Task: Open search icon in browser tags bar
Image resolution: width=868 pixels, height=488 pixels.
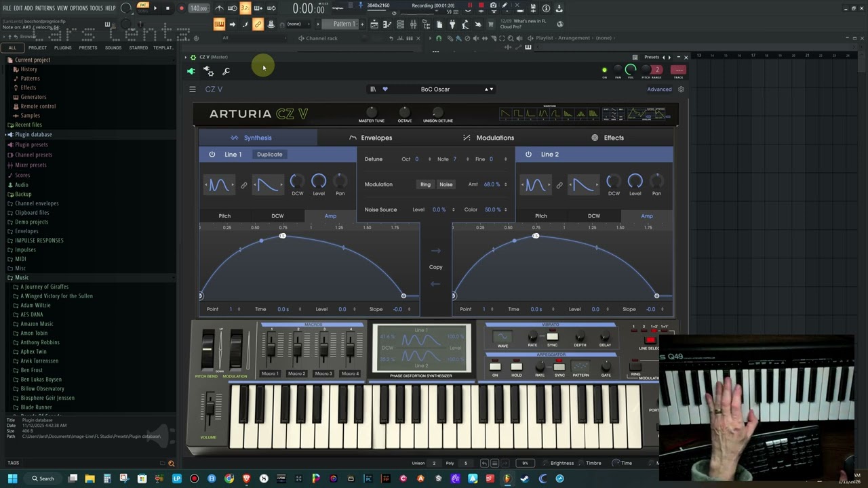Action: tap(171, 464)
